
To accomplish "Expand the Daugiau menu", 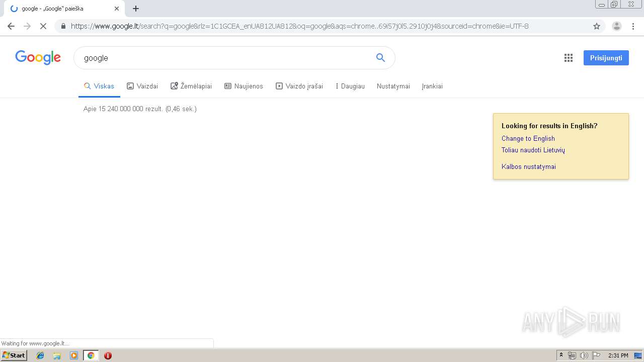I will [x=350, y=86].
